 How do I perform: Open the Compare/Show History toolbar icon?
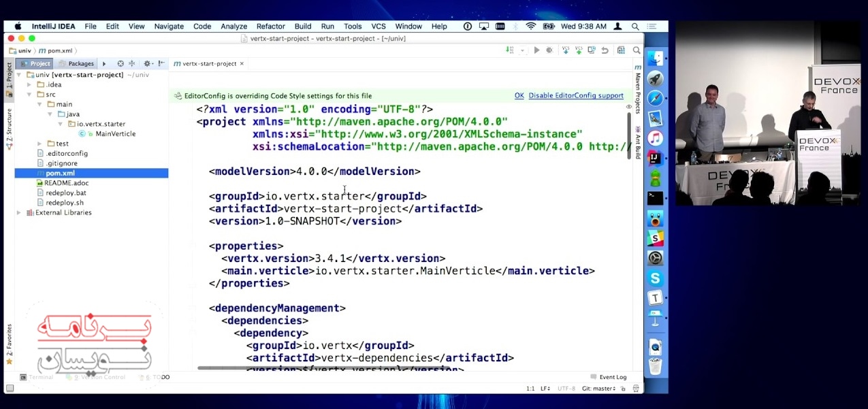(592, 50)
